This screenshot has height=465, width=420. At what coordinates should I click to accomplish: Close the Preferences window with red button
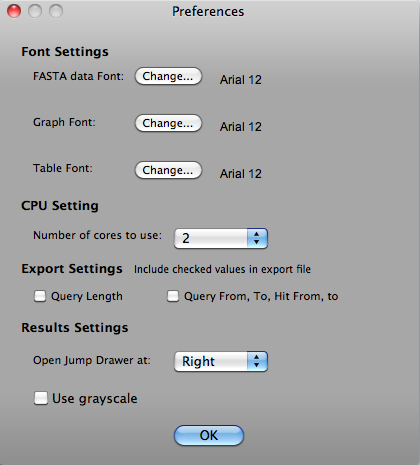click(14, 11)
